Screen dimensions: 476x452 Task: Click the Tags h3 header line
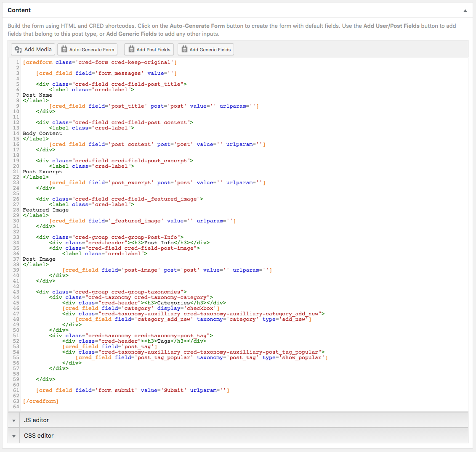134,341
